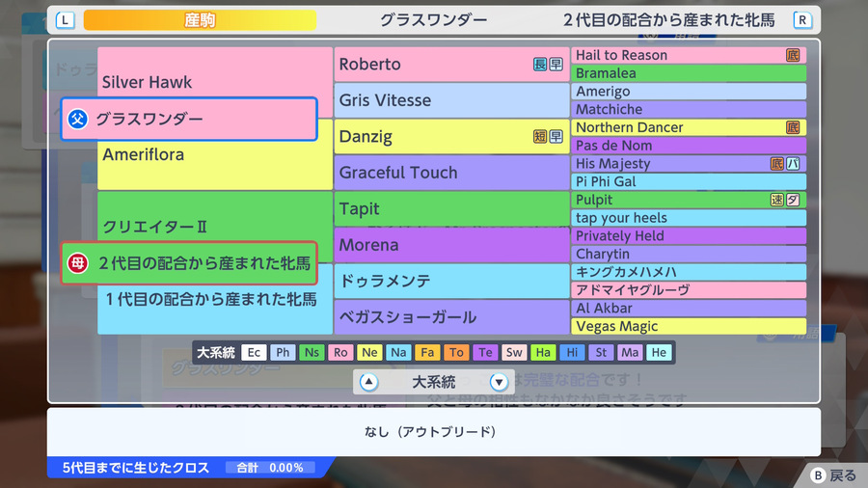Click the なし（アウトブリード） cross result text

pyautogui.click(x=430, y=431)
